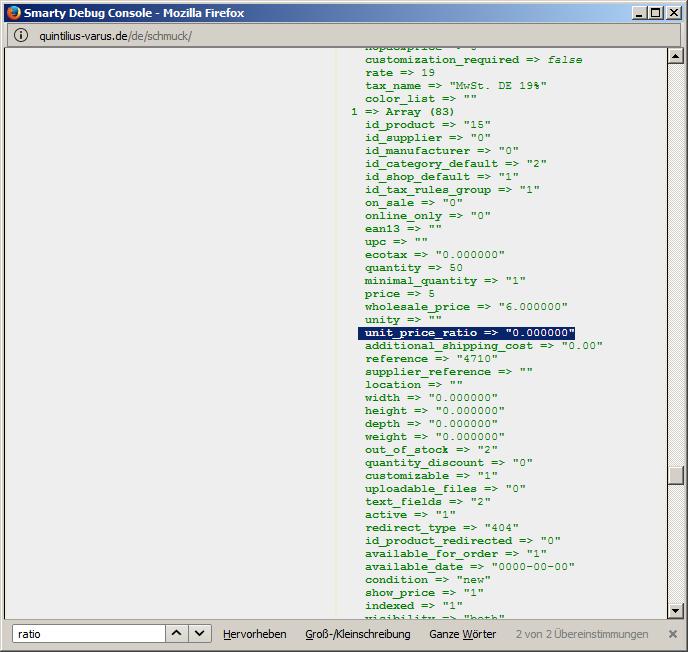Image resolution: width=688 pixels, height=652 pixels.
Task: Click the height line
Action: pos(435,411)
